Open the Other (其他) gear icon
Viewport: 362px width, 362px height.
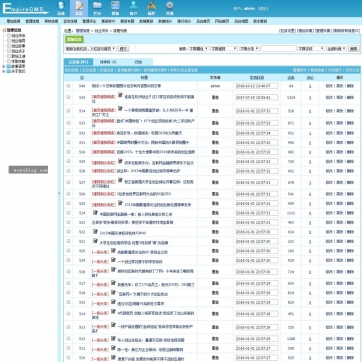point(170,8)
